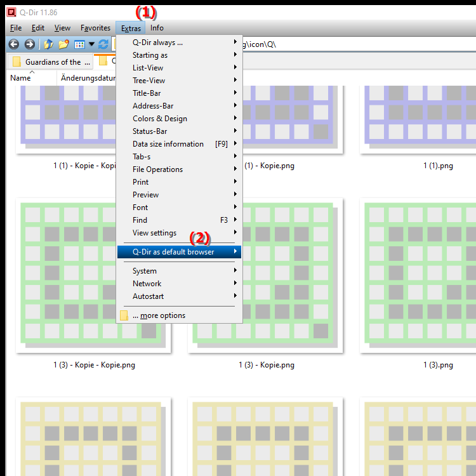Select thumbnail of '1 (3) - Kopie - Kopie.png'
The height and width of the screenshot is (476, 476).
click(x=93, y=275)
